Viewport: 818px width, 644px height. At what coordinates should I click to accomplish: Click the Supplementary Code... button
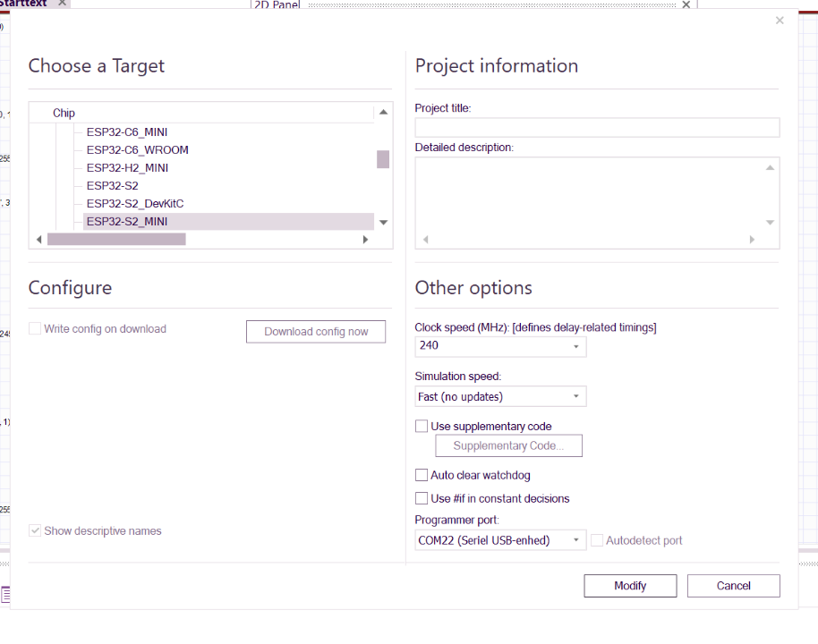click(508, 445)
